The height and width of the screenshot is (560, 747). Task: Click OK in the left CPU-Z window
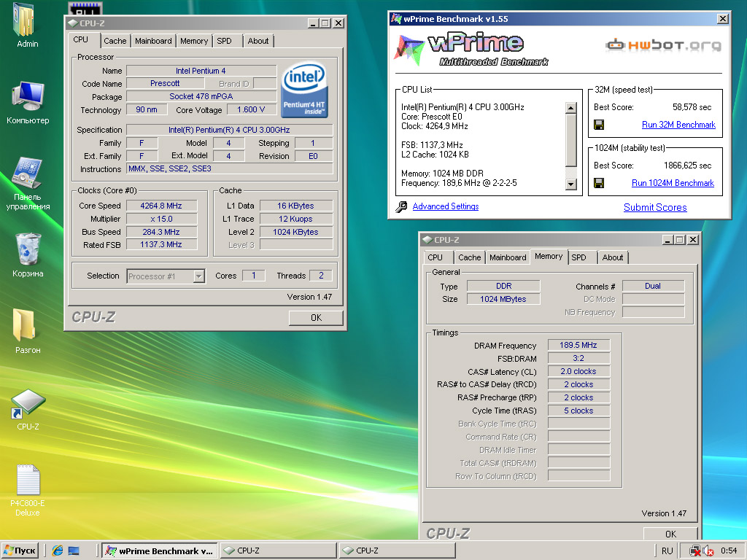click(316, 318)
